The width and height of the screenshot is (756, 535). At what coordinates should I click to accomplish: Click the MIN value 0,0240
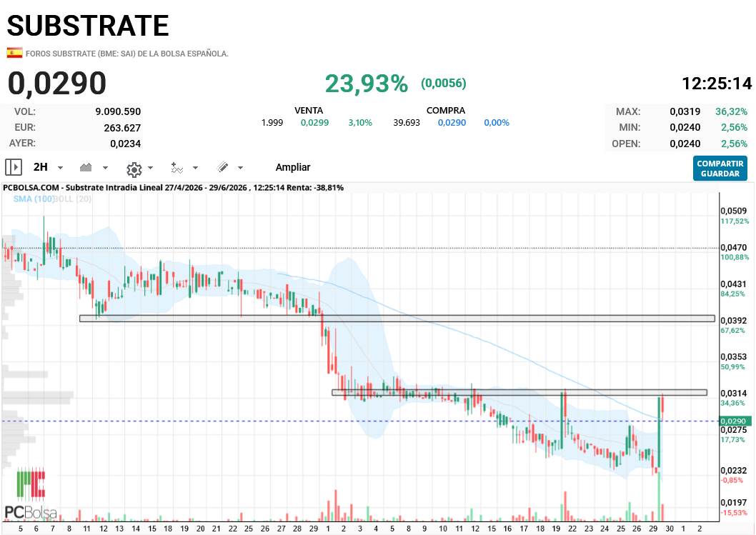point(685,127)
